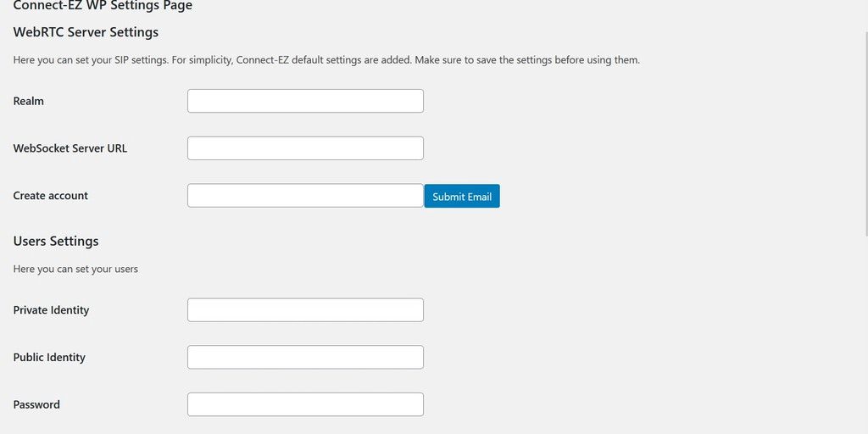Select the Private Identity input field
Viewport: 868px width, 434px height.
click(305, 310)
